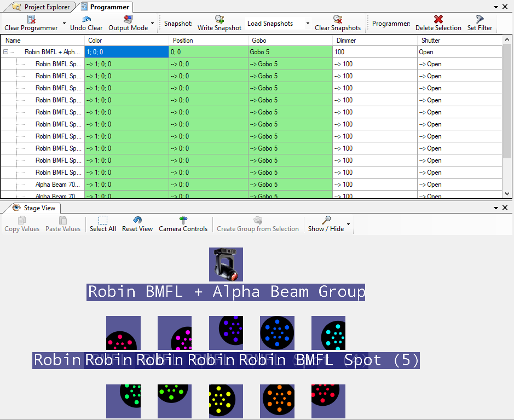Select the Stage View tab

coord(34,208)
